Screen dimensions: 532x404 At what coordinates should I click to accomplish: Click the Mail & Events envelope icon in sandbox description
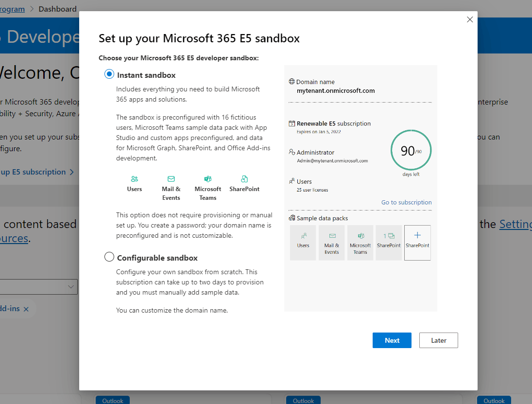coord(171,179)
